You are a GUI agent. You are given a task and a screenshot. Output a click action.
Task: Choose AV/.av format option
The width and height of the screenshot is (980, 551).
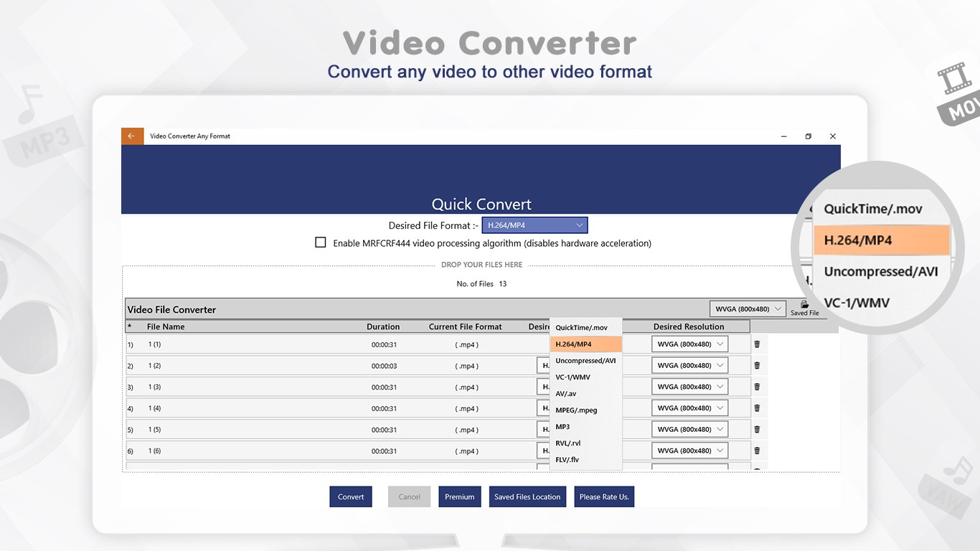click(585, 394)
